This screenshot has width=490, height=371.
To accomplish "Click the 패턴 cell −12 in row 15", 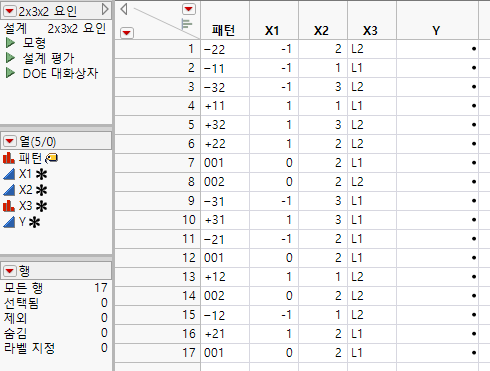I will tap(225, 315).
